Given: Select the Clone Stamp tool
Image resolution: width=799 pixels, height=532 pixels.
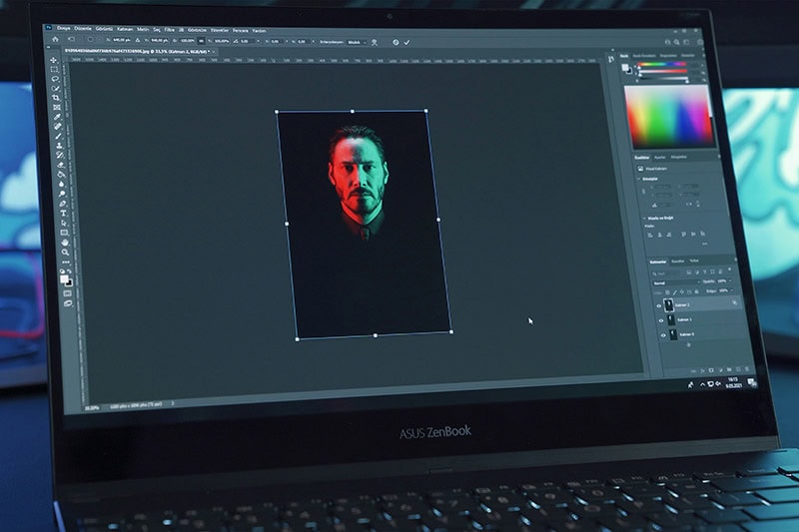Looking at the screenshot, I should 59,145.
